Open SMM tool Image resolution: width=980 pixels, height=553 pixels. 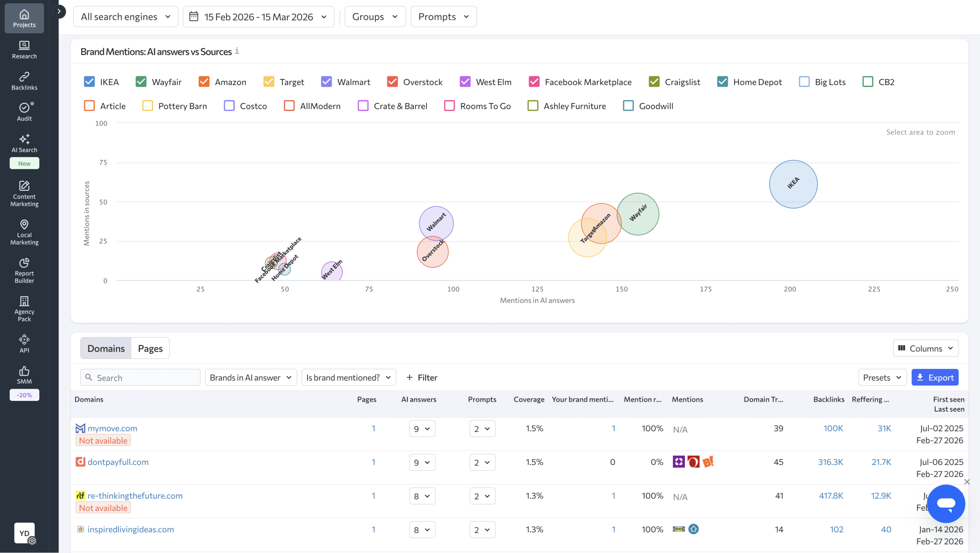point(24,375)
